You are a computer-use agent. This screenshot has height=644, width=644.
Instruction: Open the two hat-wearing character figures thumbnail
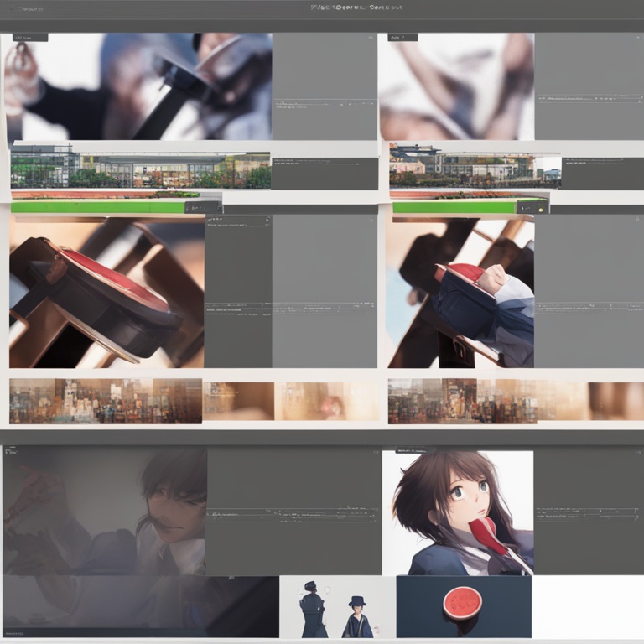pos(337,606)
